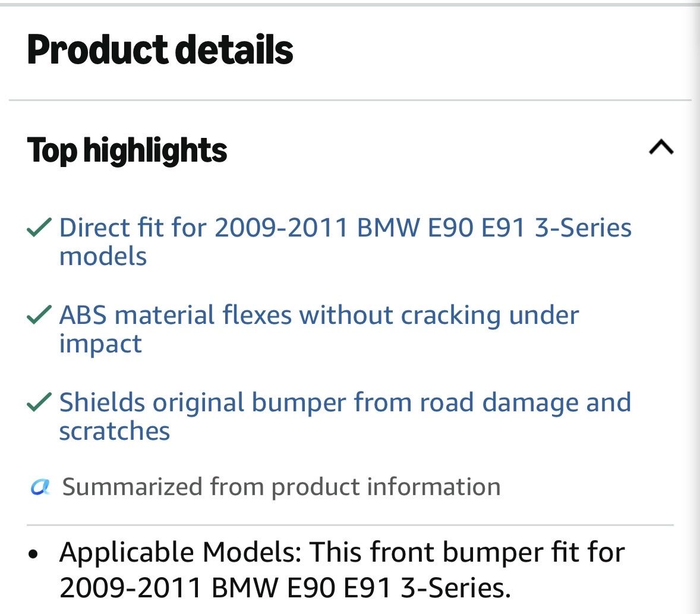Open the Shields original bumper highlight link
The width and height of the screenshot is (700, 614).
pyautogui.click(x=345, y=416)
